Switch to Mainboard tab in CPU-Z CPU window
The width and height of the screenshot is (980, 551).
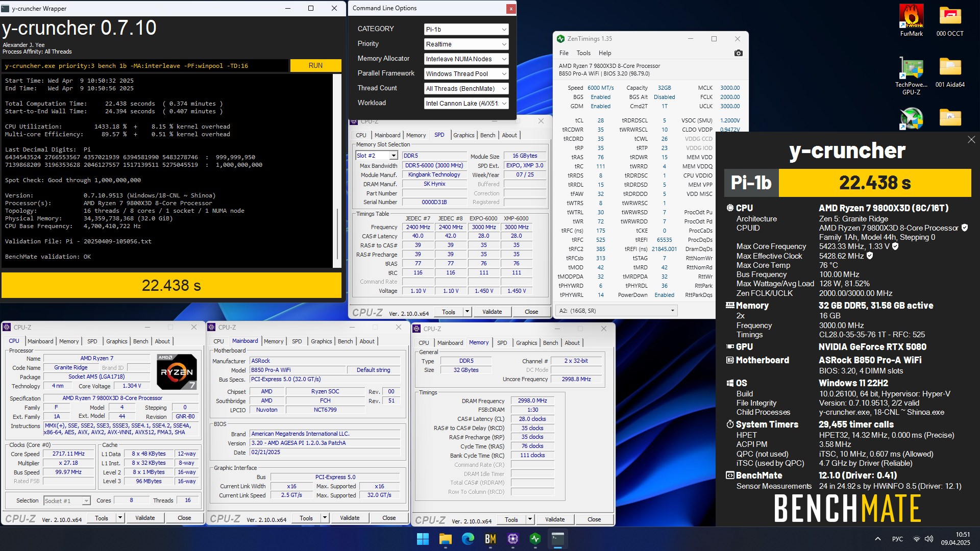click(x=40, y=341)
